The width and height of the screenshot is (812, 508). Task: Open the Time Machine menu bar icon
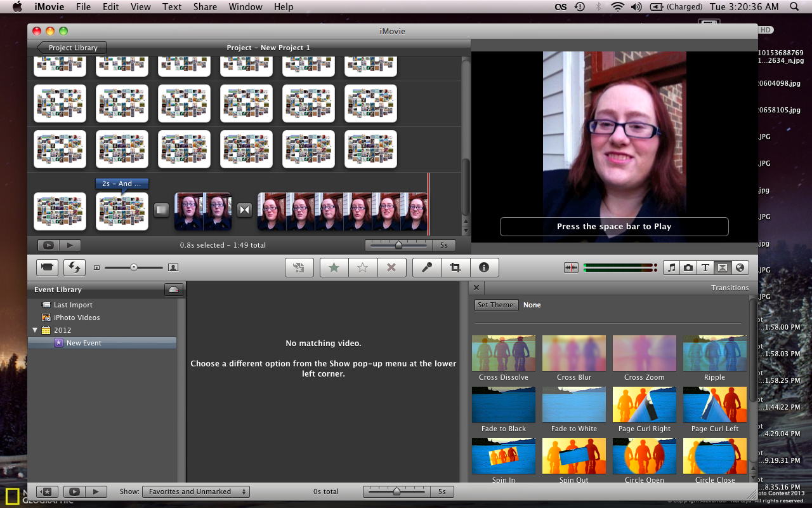[579, 7]
